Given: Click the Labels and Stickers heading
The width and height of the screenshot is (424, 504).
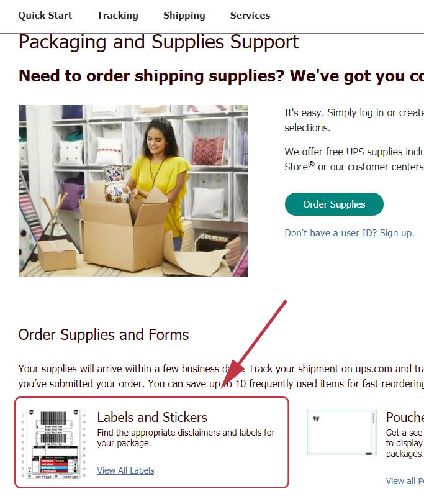Looking at the screenshot, I should click(152, 417).
